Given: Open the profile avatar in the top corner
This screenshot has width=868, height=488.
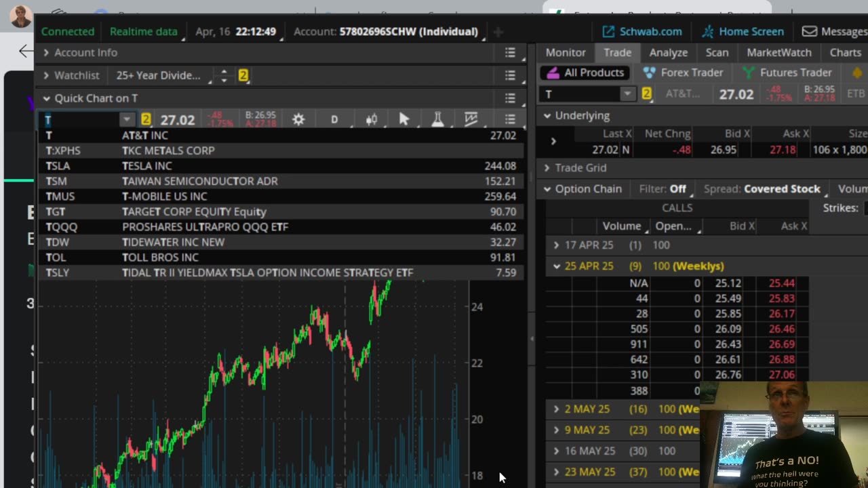Looking at the screenshot, I should pyautogui.click(x=20, y=16).
